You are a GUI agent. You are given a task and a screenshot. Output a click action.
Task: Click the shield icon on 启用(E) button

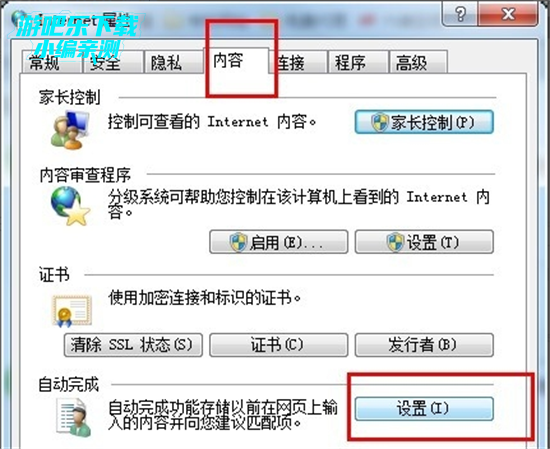[x=238, y=242]
